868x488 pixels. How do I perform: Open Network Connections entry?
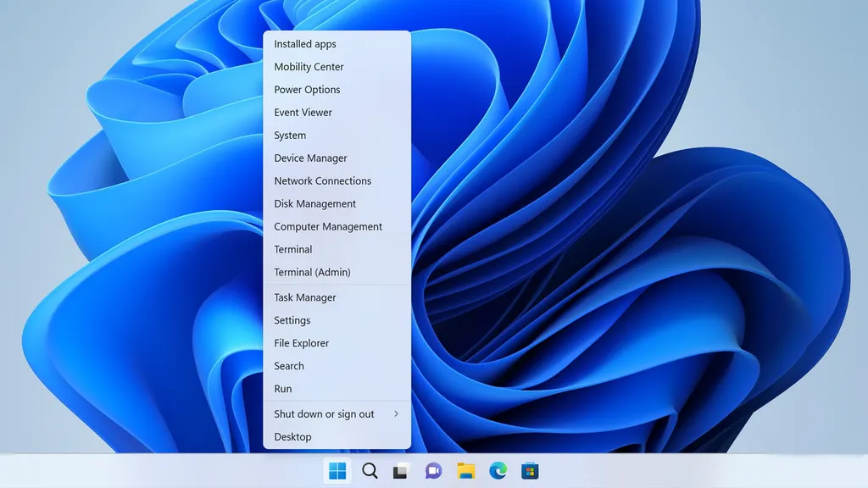click(x=337, y=181)
